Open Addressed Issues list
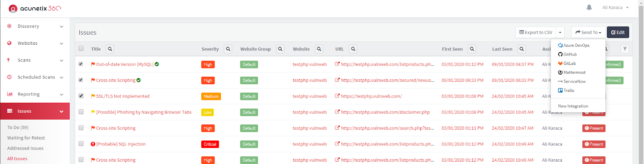The image size is (644, 164). (x=25, y=148)
